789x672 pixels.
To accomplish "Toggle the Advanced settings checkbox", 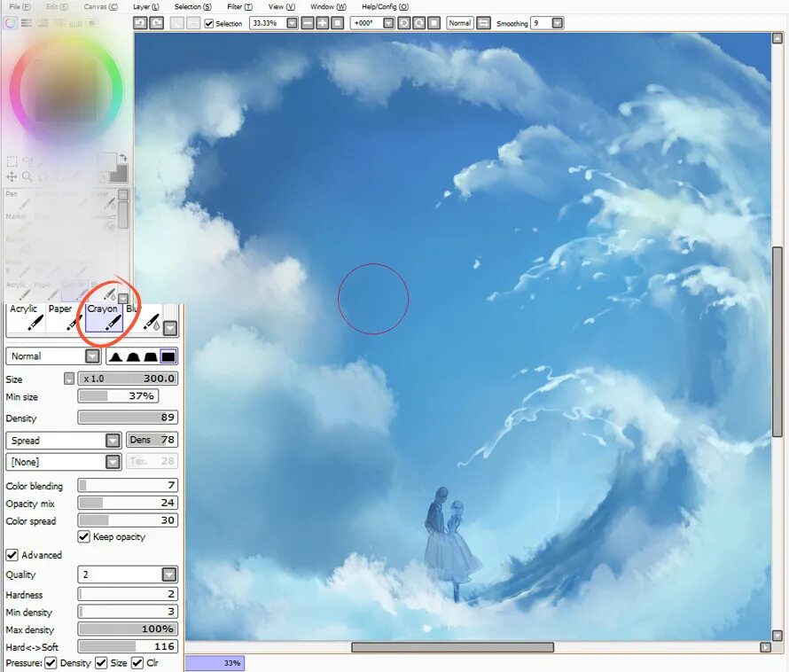I will tap(12, 555).
